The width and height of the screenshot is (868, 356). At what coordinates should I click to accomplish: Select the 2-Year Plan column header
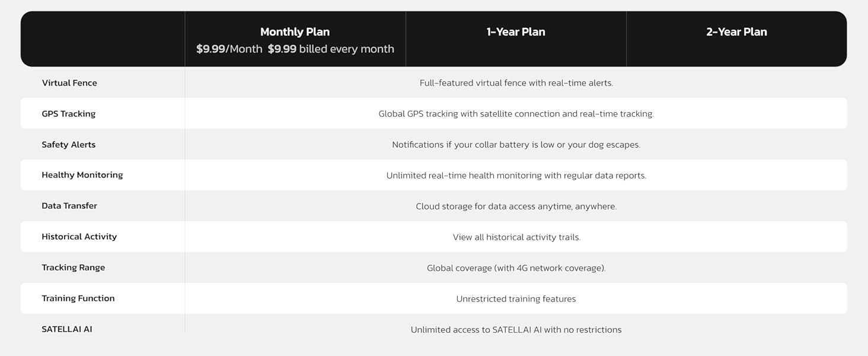click(736, 32)
